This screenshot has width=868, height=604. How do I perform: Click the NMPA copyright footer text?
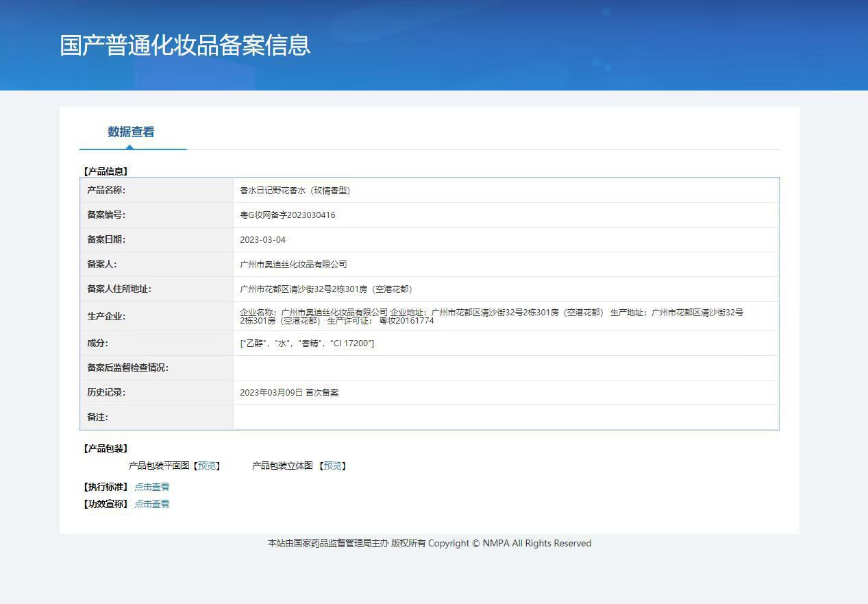pyautogui.click(x=429, y=543)
